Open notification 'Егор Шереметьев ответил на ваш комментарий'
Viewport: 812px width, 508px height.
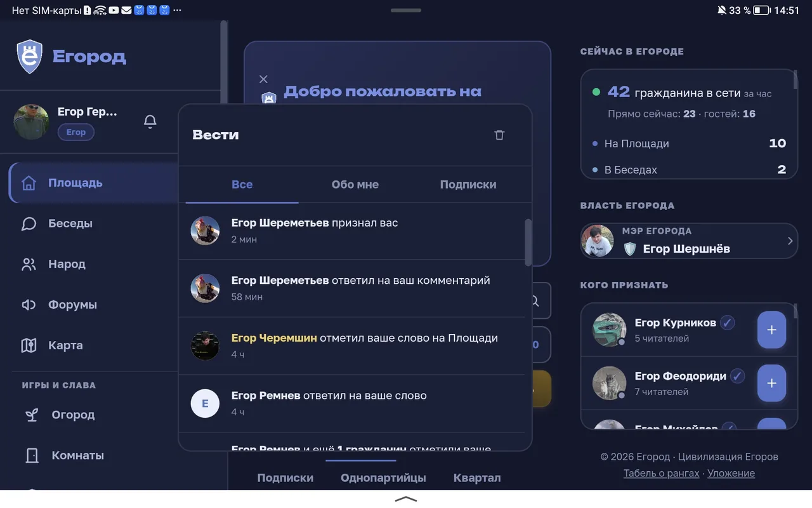tap(352, 288)
